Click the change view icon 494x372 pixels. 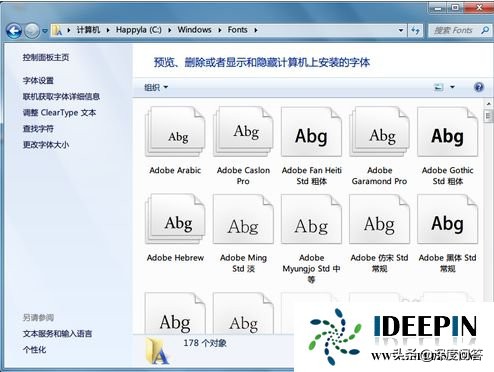(x=439, y=87)
